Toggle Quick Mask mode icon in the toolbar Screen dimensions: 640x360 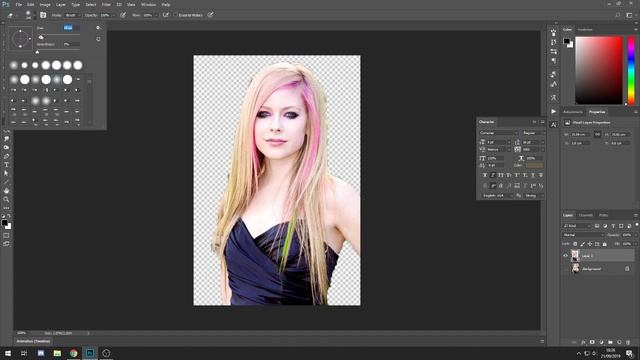pos(6,235)
